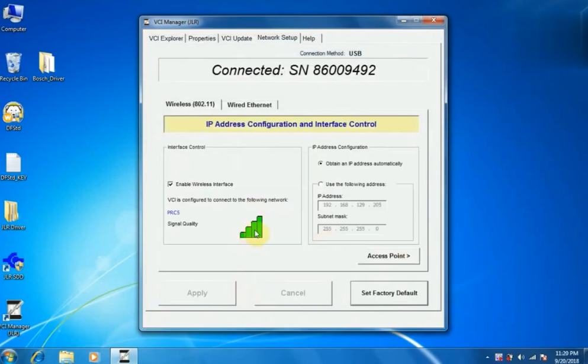Click the power plug tray icon

[x=510, y=357]
